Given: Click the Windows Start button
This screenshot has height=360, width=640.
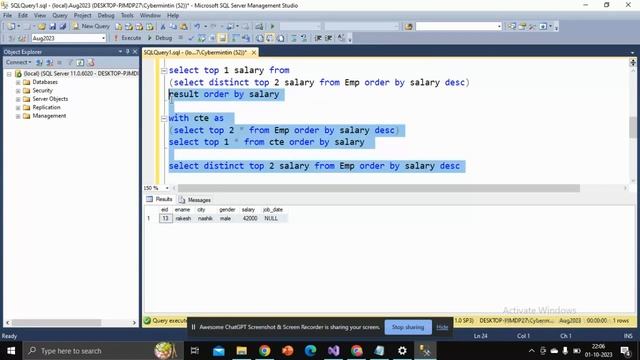Looking at the screenshot, I should click(11, 351).
